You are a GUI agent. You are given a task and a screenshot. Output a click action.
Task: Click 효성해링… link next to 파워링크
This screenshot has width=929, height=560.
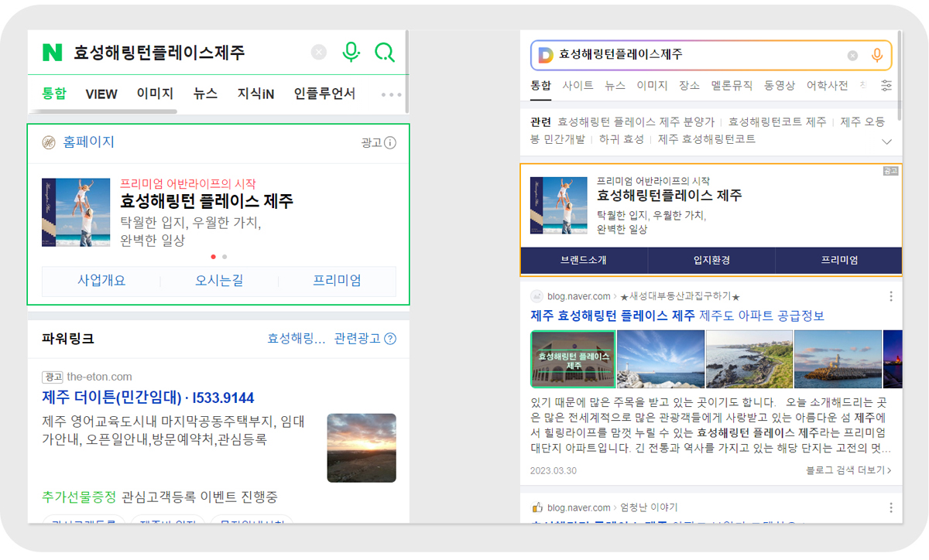297,339
